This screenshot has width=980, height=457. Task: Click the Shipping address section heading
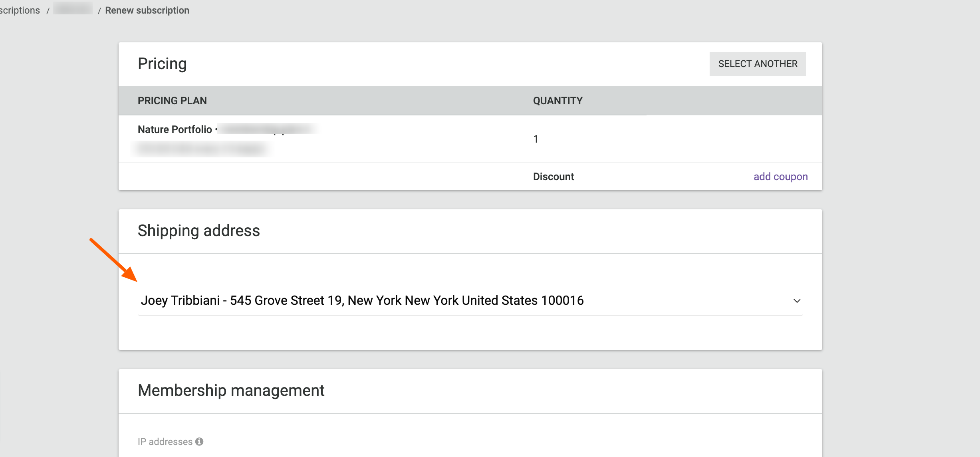199,230
